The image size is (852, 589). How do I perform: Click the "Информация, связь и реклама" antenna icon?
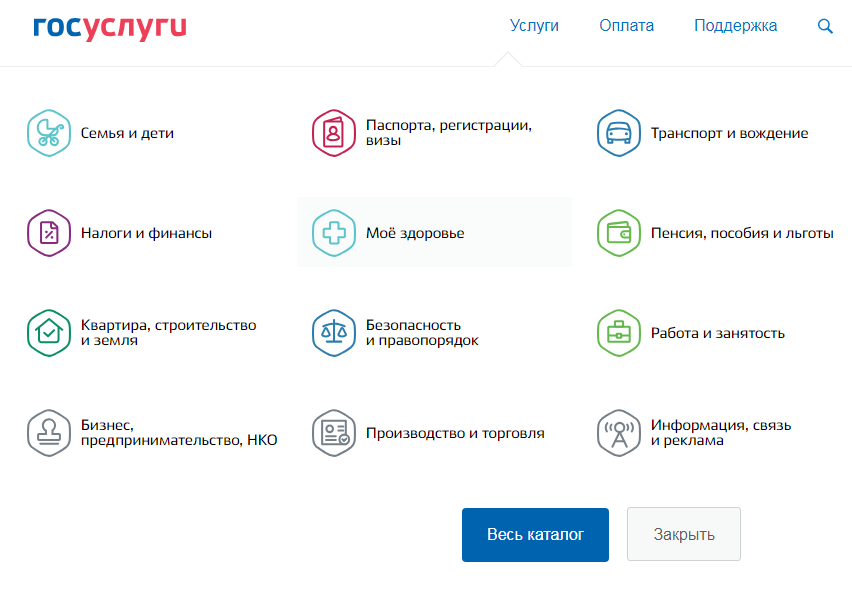click(x=618, y=432)
